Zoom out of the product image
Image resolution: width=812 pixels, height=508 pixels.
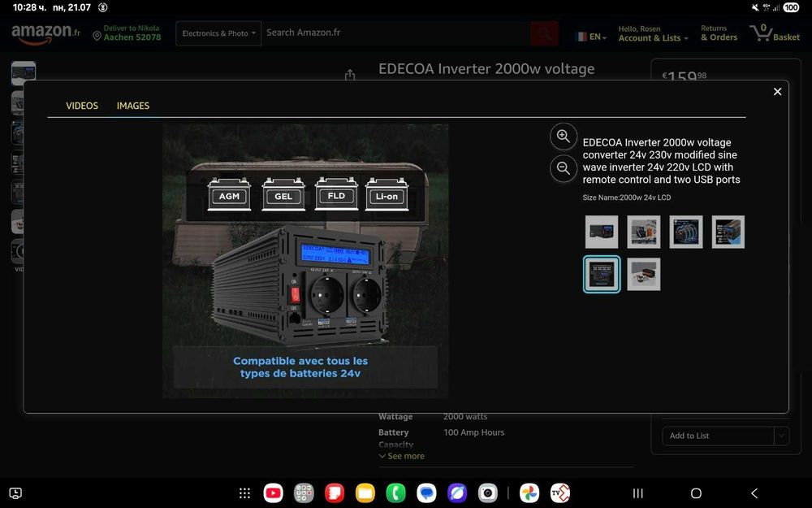click(x=564, y=168)
